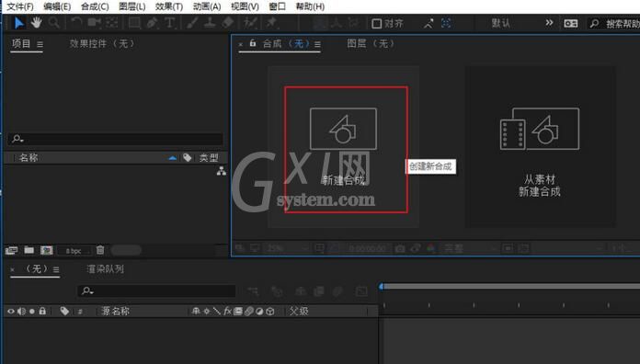Open the 编辑(E) menu

pos(57,6)
